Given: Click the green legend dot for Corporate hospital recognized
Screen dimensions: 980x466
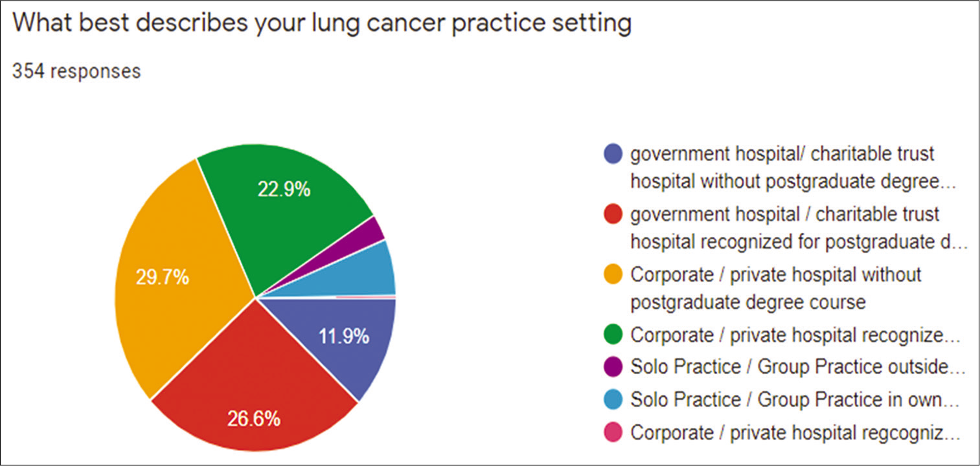Looking at the screenshot, I should (x=612, y=335).
